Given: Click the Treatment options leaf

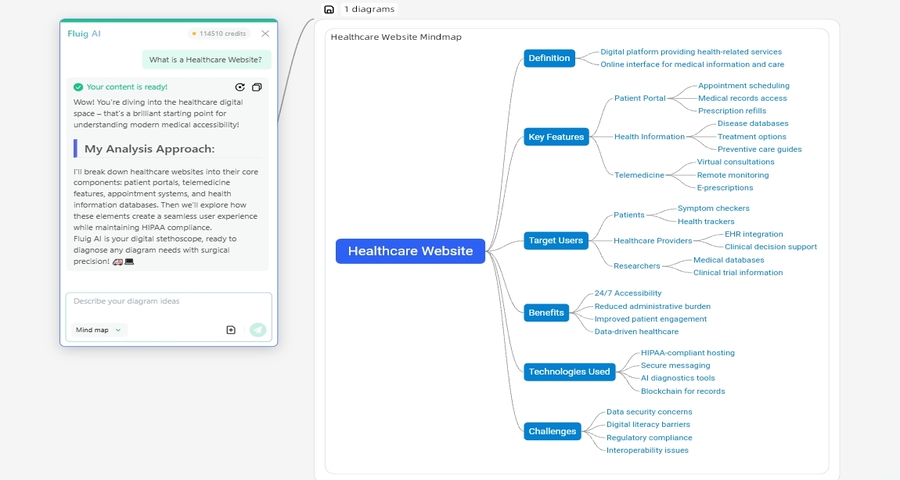Looking at the screenshot, I should (x=751, y=137).
